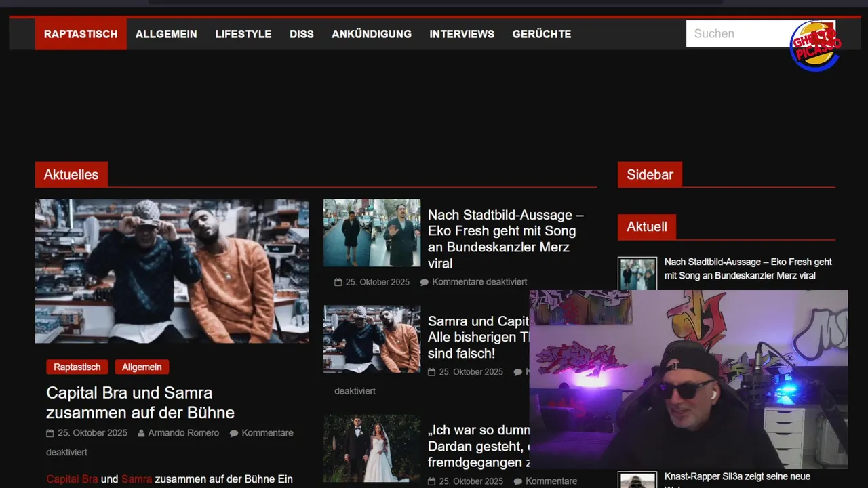
Task: Open the large Capital Bra and Samra image
Action: (x=172, y=271)
